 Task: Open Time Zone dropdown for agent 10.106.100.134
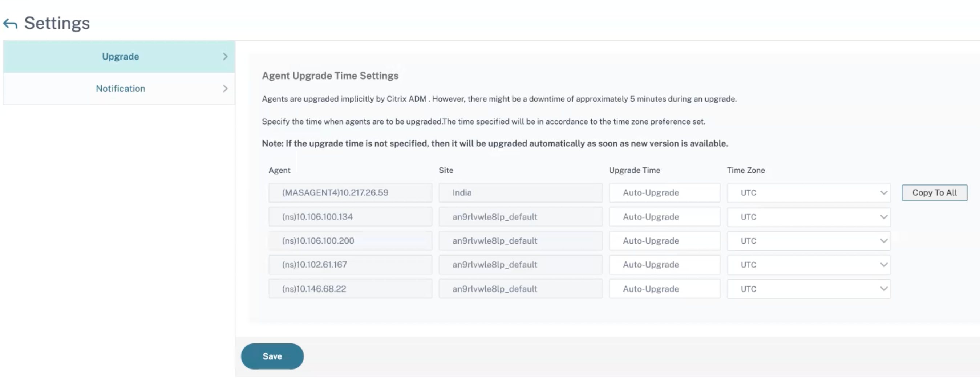click(x=809, y=217)
